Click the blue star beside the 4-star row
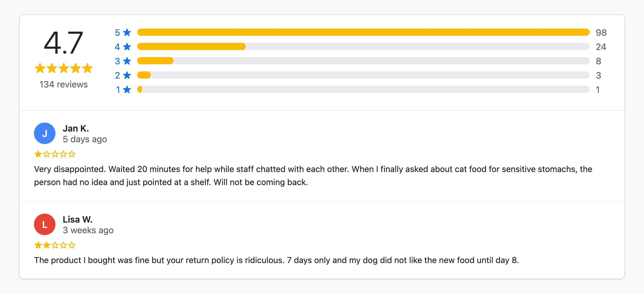The width and height of the screenshot is (644, 294). tap(127, 46)
